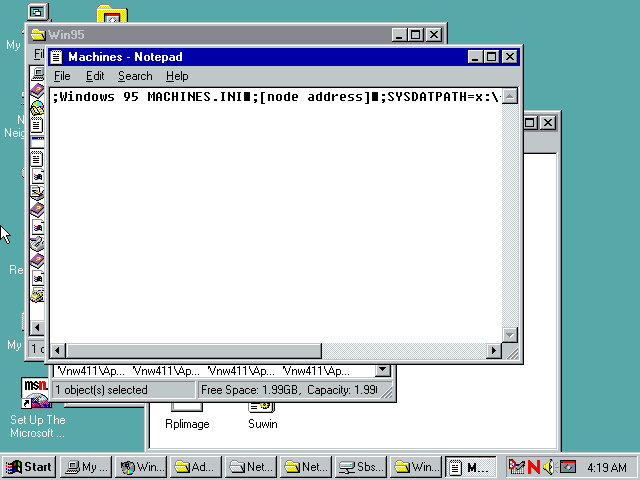The image size is (640, 480).
Task: Open the Start menu
Action: [29, 467]
